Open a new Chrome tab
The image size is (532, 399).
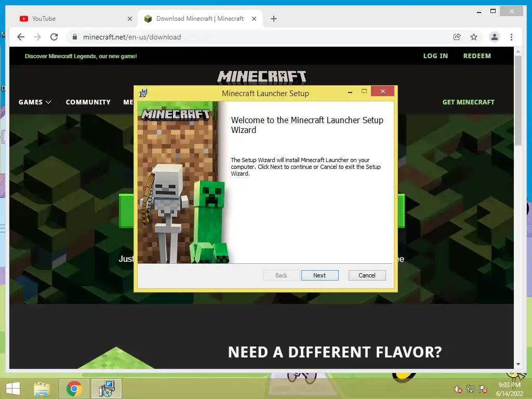pos(274,19)
